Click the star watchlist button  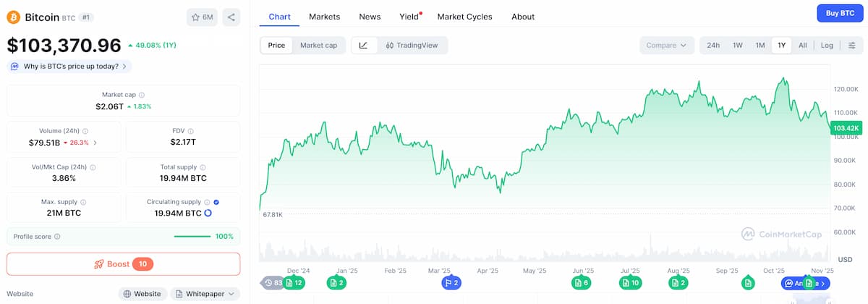point(202,17)
